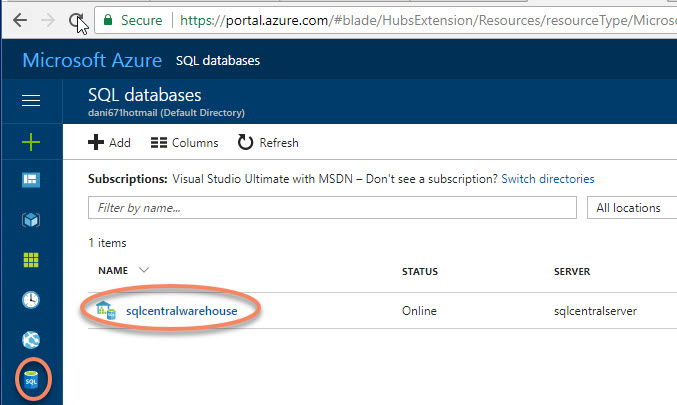Viewport: 677px width, 405px height.
Task: Reload the page in the browser
Action: [77, 19]
